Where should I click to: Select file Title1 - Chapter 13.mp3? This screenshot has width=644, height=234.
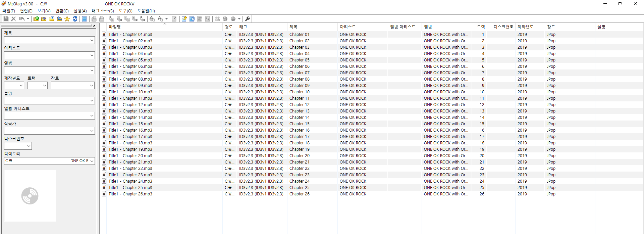130,111
